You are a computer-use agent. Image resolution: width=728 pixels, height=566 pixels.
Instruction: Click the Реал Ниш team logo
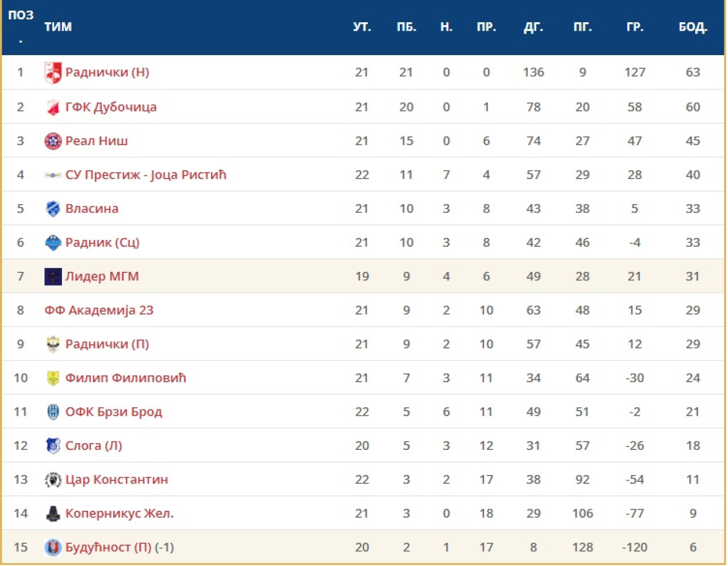click(x=53, y=141)
